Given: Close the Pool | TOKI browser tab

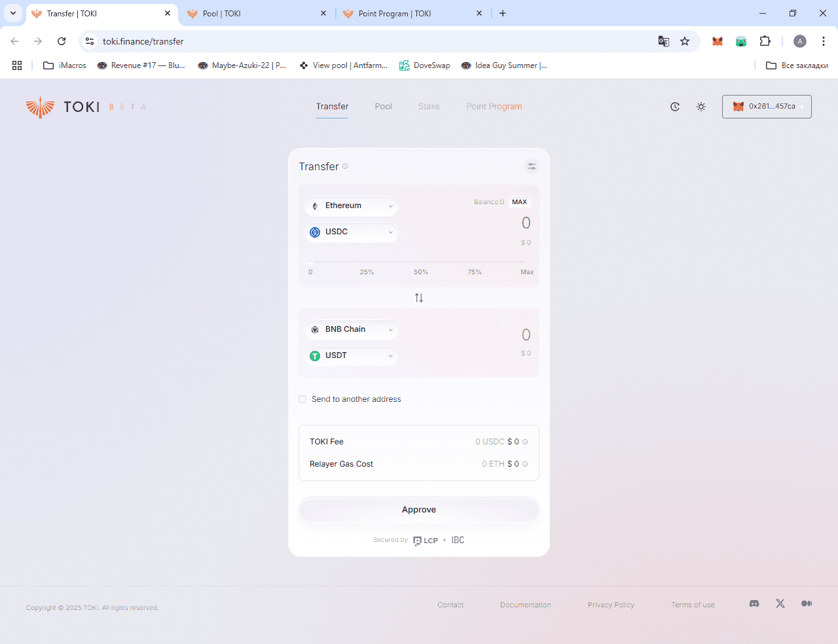Looking at the screenshot, I should [x=323, y=13].
